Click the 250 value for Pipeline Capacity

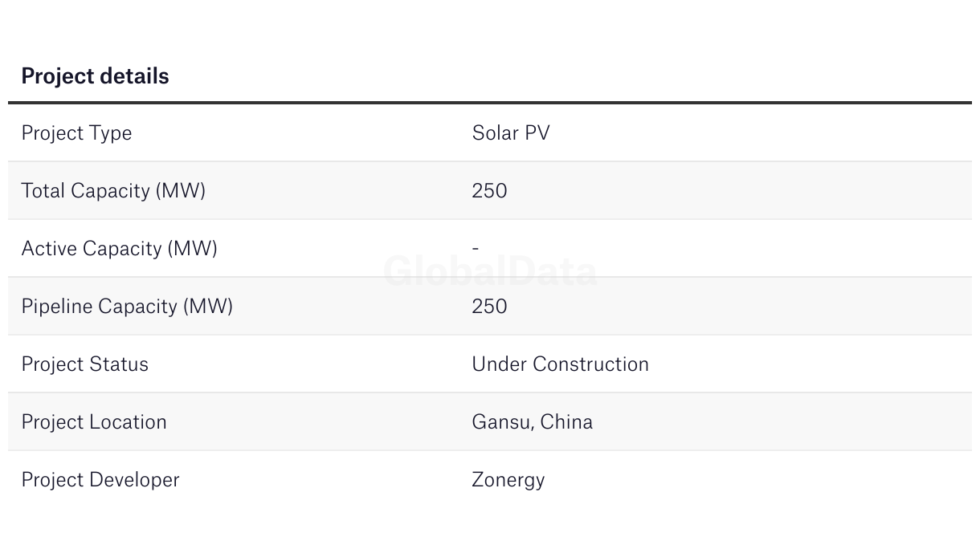489,307
